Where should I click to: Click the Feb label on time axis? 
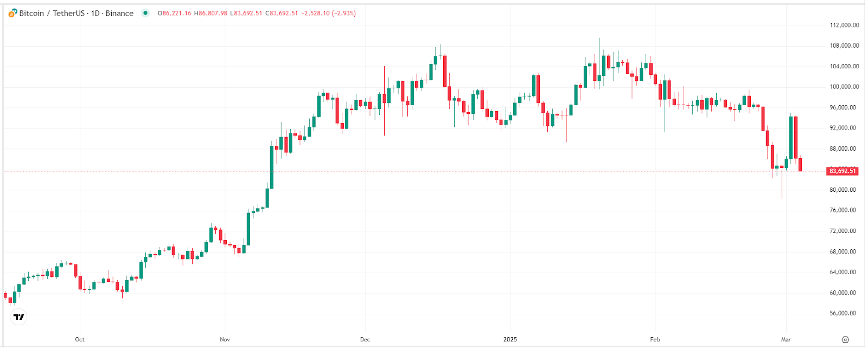[655, 340]
